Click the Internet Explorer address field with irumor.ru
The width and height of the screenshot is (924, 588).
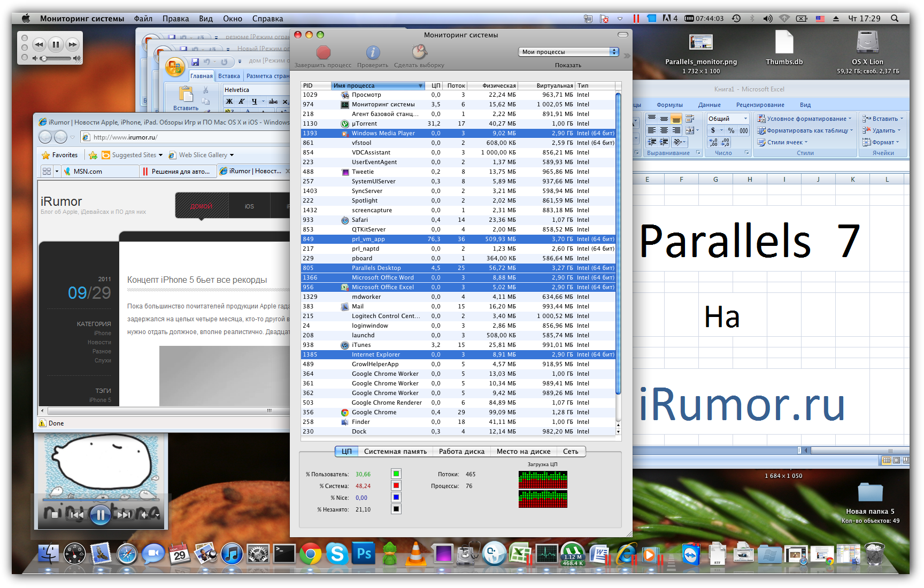click(x=184, y=137)
